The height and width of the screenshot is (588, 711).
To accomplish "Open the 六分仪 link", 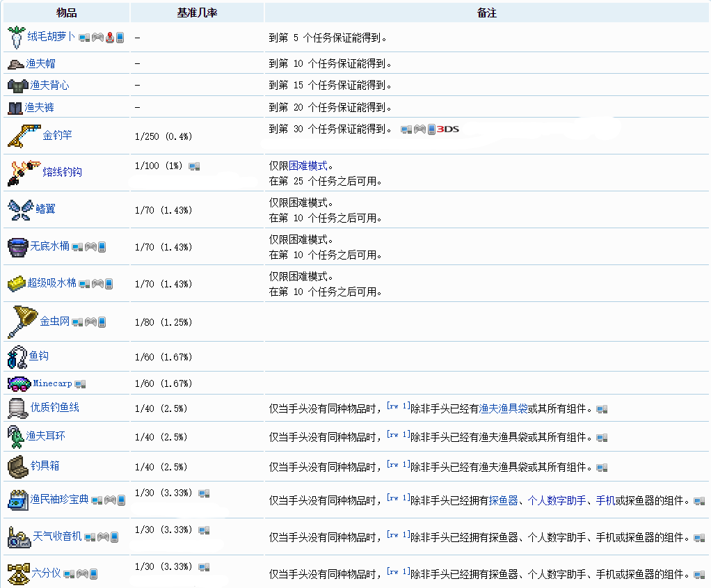I will tap(46, 573).
